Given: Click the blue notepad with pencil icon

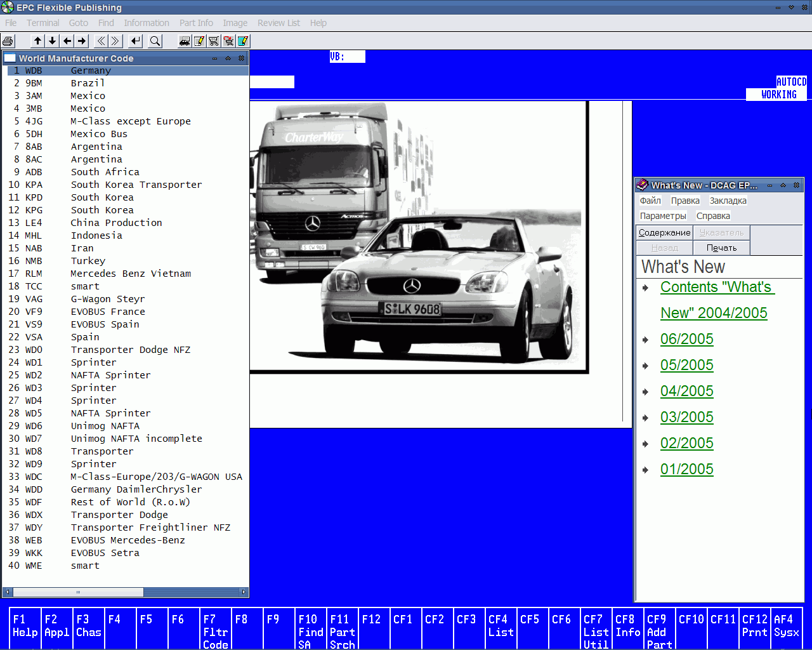Looking at the screenshot, I should point(243,41).
